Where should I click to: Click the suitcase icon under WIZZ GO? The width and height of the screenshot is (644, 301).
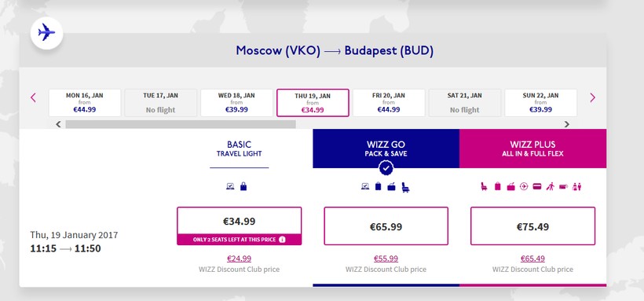[391, 187]
